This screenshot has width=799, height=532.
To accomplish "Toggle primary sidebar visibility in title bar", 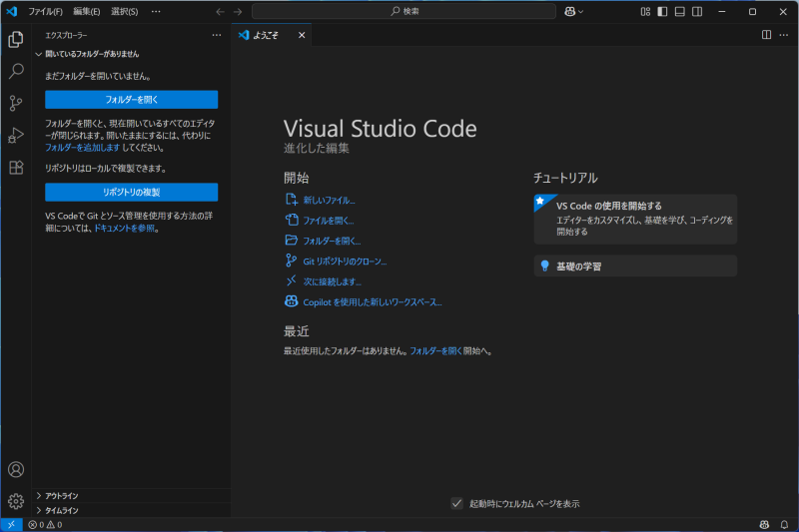I will (662, 11).
